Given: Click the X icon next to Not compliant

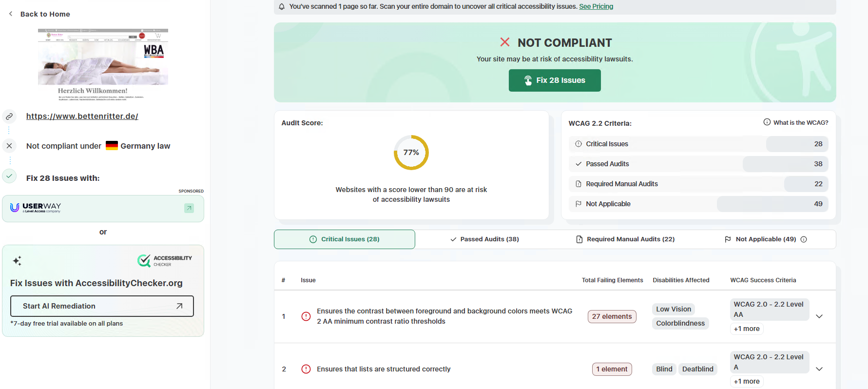Looking at the screenshot, I should point(9,146).
